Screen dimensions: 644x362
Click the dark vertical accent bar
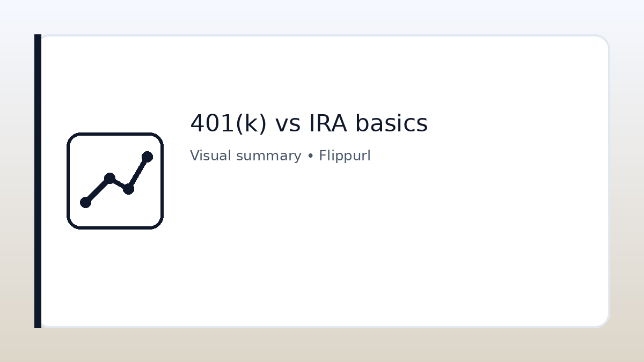[37, 181]
